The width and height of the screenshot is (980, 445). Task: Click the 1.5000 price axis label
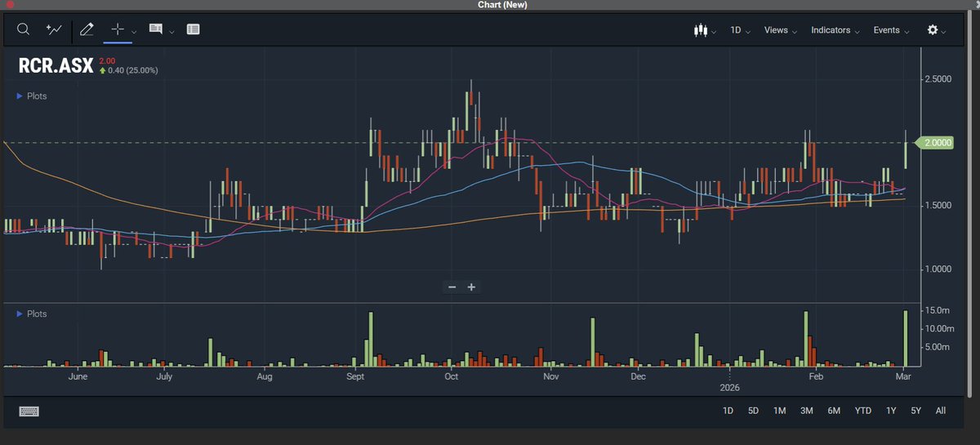[939, 205]
